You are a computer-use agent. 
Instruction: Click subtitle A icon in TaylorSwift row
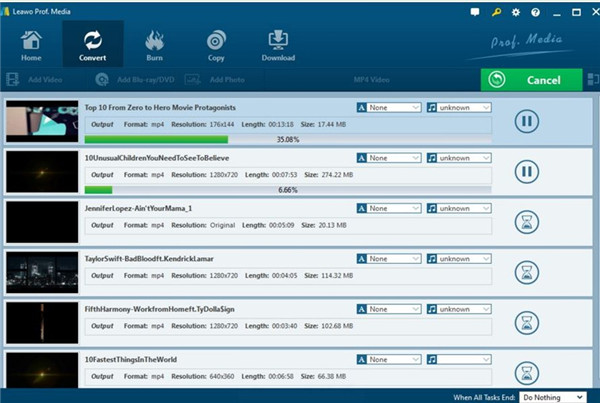(362, 259)
